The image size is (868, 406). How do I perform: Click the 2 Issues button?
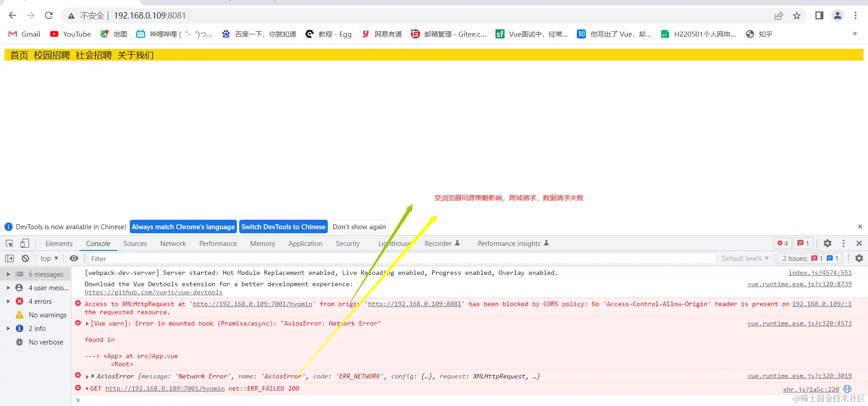[810, 258]
